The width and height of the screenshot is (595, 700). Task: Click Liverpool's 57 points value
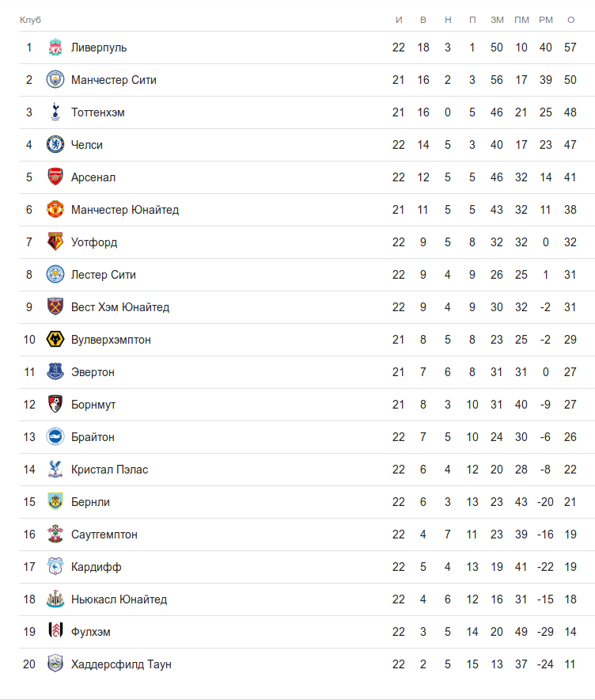(x=570, y=48)
